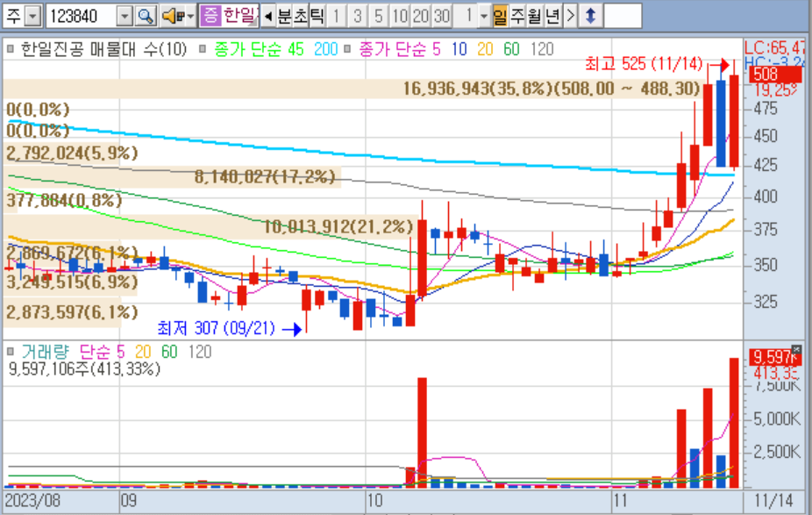Click the green 45 moving average label

(296, 49)
